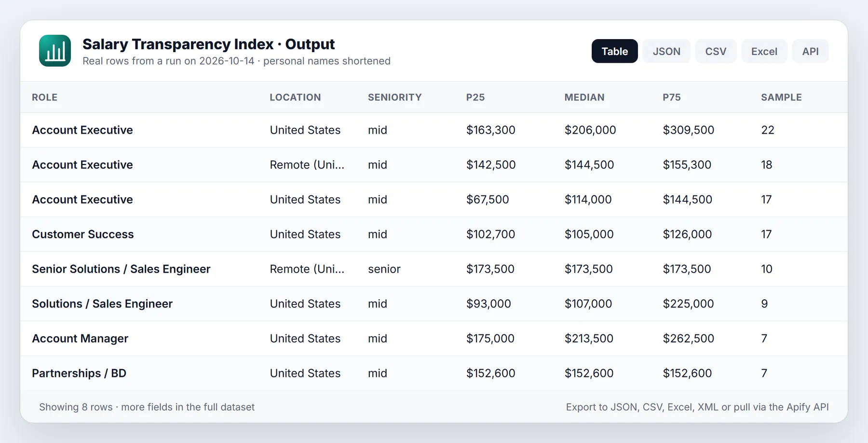
Task: Click the senior seniority cell
Action: coord(384,269)
